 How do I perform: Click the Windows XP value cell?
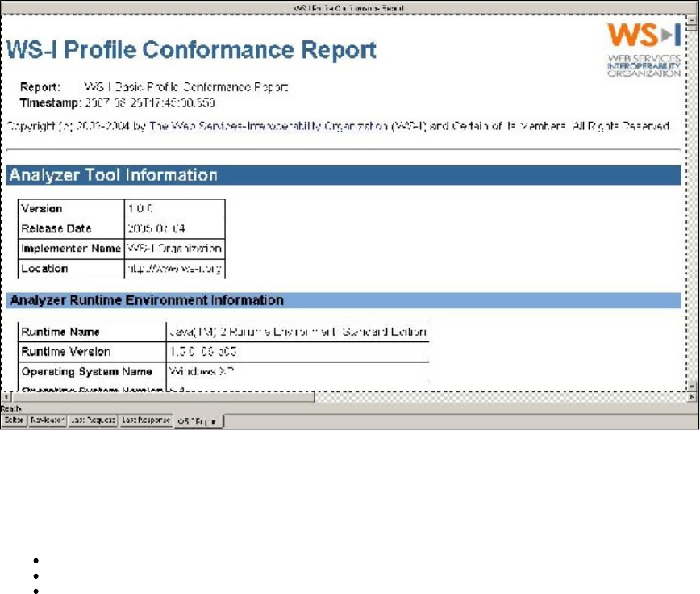pyautogui.click(x=298, y=371)
